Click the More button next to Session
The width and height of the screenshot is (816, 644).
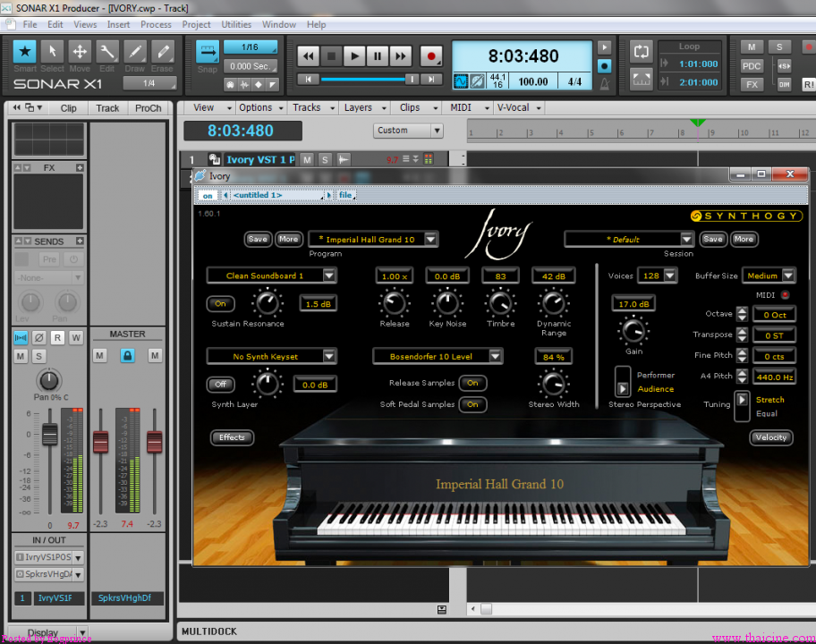coord(744,239)
